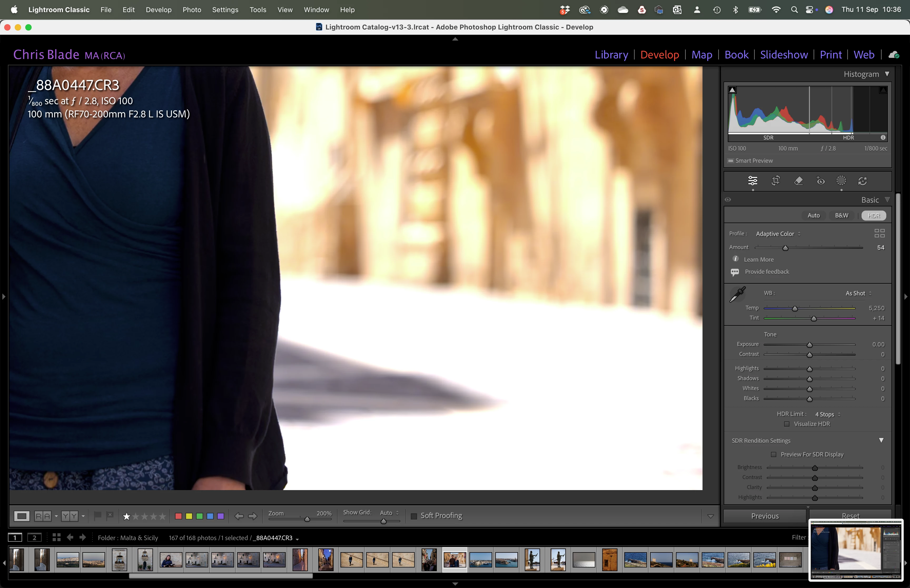Screen dimensions: 910x588
Task: Click the Previous button
Action: [765, 516]
